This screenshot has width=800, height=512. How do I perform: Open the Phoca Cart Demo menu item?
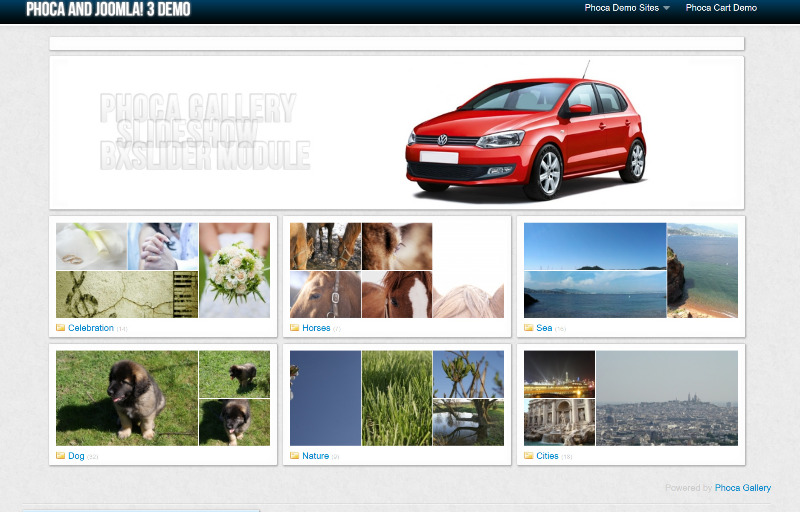click(721, 8)
